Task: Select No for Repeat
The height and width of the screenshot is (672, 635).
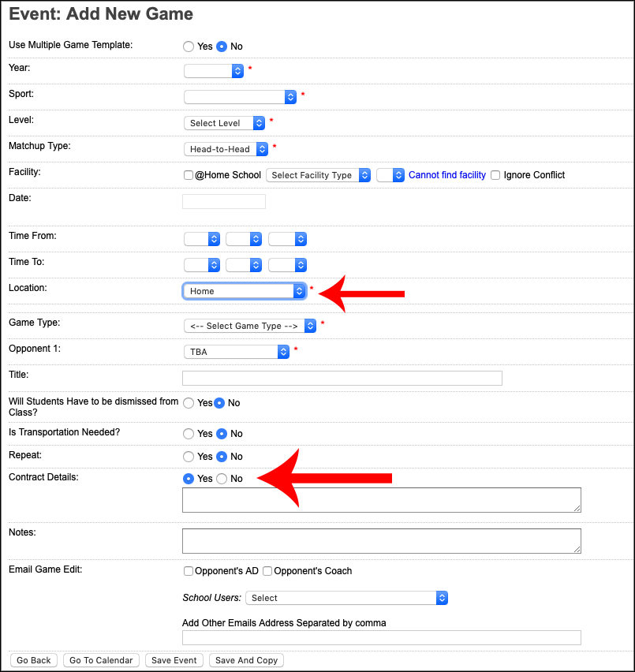Action: [x=222, y=457]
